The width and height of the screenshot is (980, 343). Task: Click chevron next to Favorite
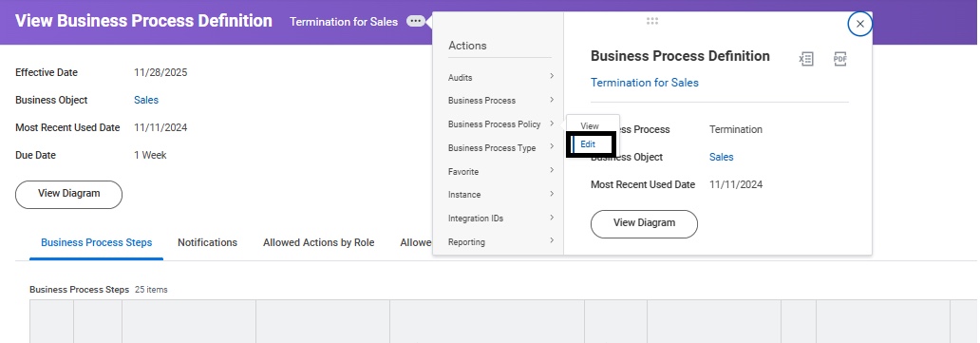click(552, 170)
